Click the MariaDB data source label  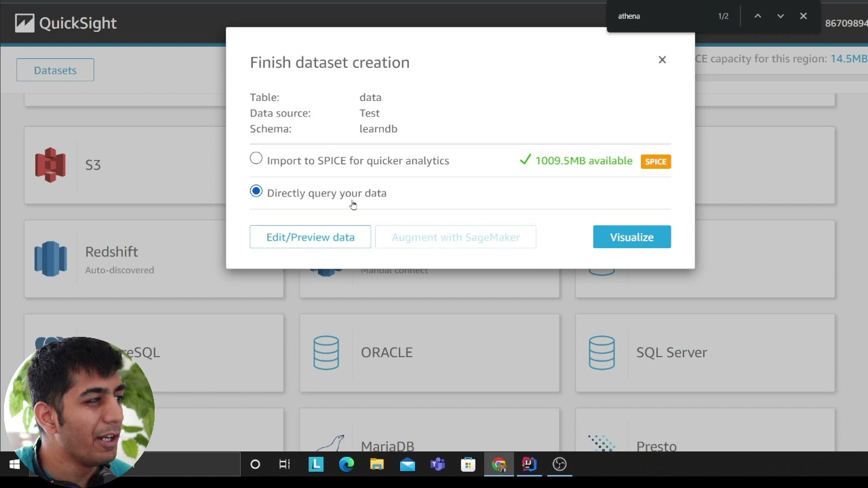click(x=387, y=446)
